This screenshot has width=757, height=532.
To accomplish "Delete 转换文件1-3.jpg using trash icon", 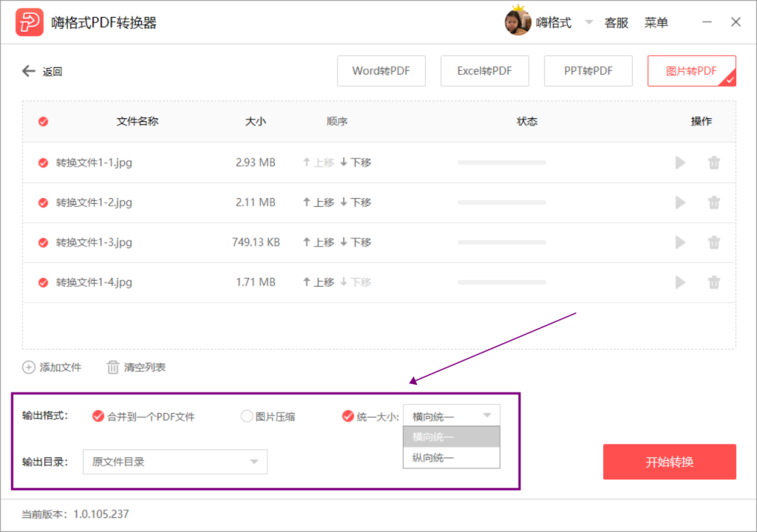I will (714, 242).
